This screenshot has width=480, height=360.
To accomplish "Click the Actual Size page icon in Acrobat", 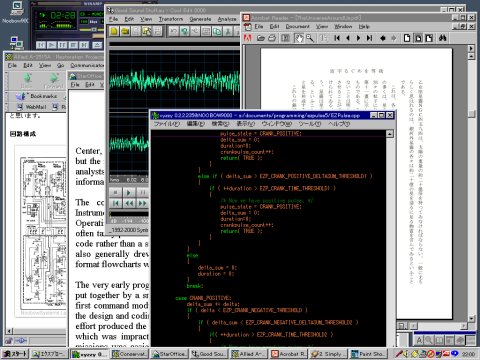I will pyautogui.click(x=407, y=38).
